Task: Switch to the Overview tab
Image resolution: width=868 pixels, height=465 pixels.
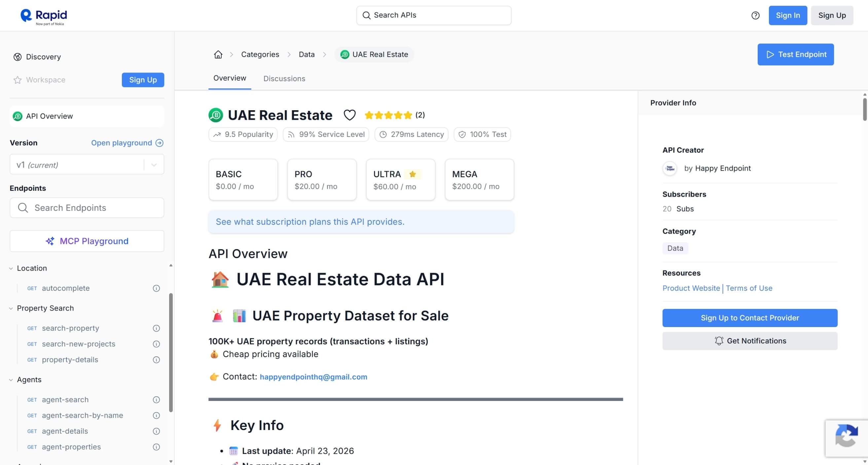Action: 230,79
